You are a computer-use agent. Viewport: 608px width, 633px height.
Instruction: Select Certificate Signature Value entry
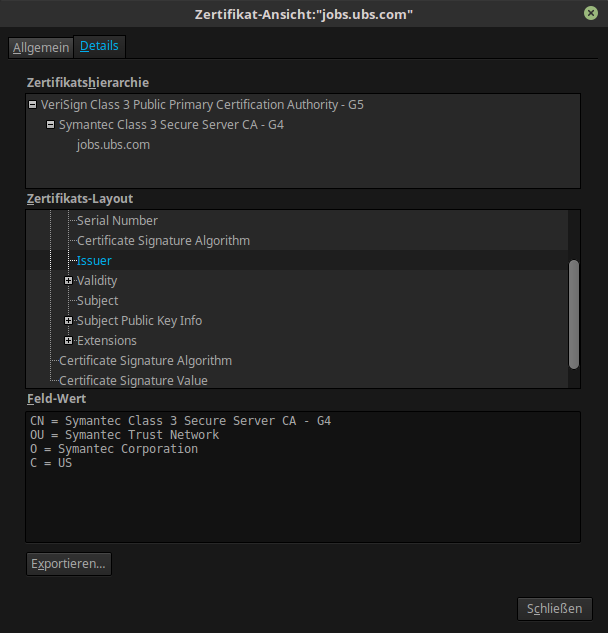(133, 381)
